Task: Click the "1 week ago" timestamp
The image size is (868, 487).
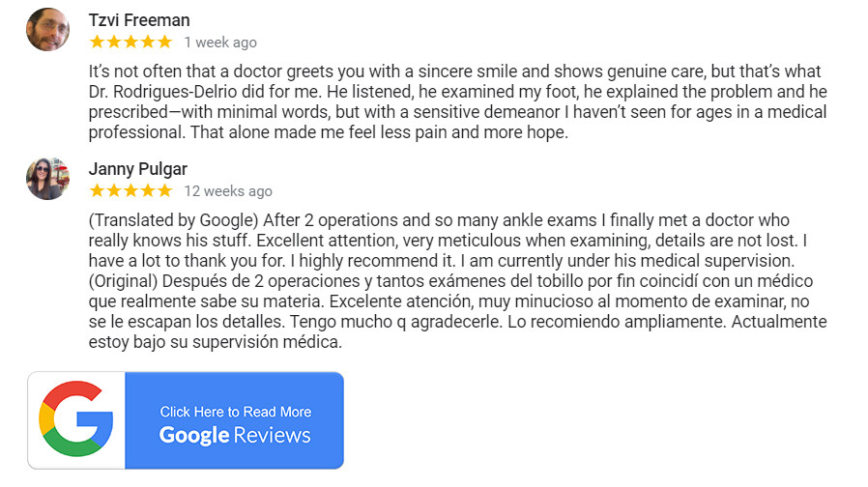Action: pos(220,43)
